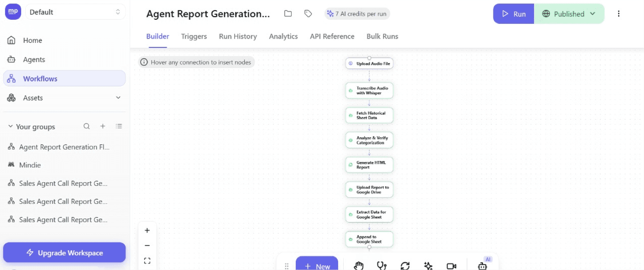The width and height of the screenshot is (644, 270).
Task: Open the Run History tab
Action: (238, 36)
